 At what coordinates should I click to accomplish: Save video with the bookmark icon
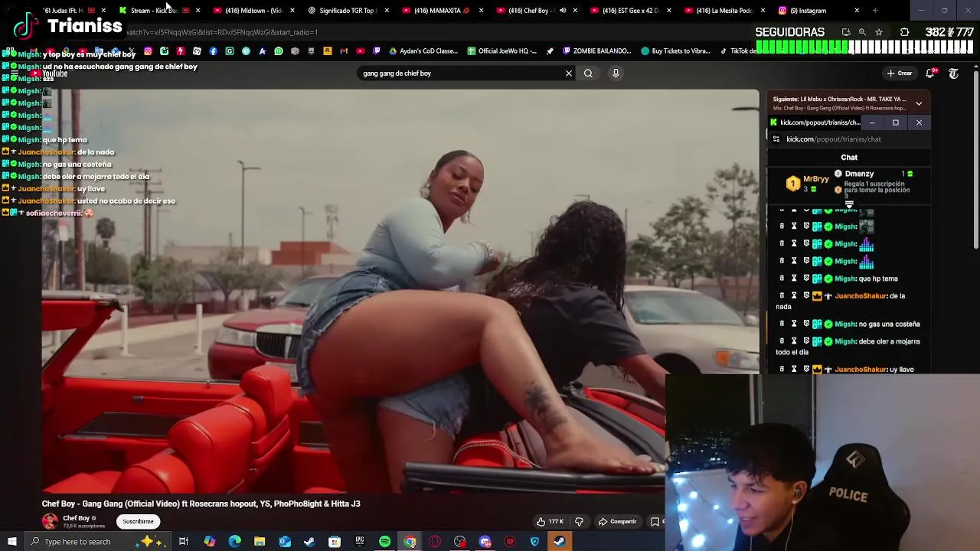coord(655,522)
